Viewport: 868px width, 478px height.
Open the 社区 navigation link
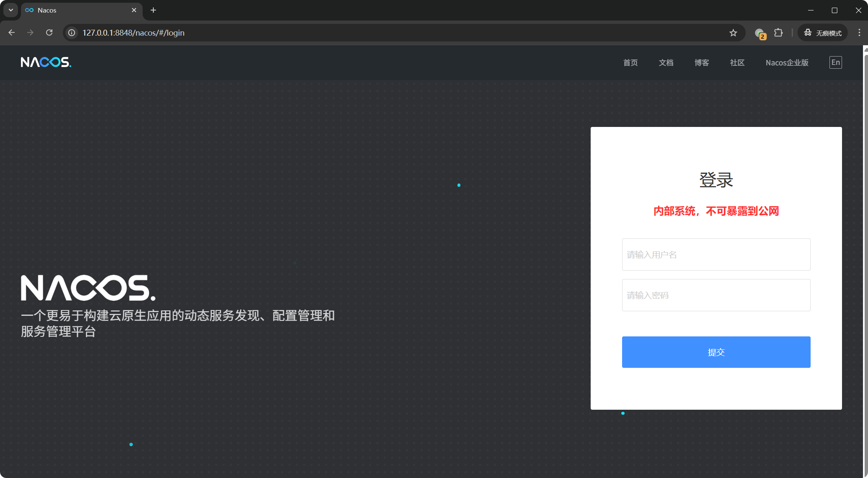(x=737, y=62)
